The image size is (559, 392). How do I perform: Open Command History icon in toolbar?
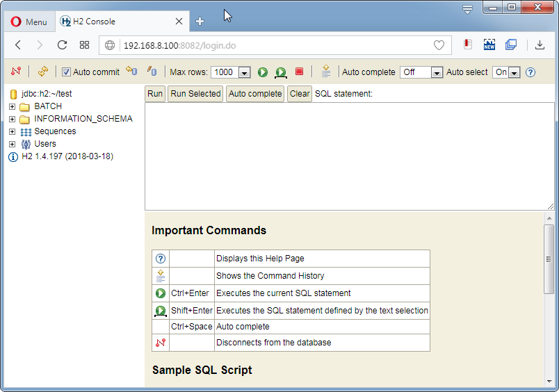click(x=326, y=72)
